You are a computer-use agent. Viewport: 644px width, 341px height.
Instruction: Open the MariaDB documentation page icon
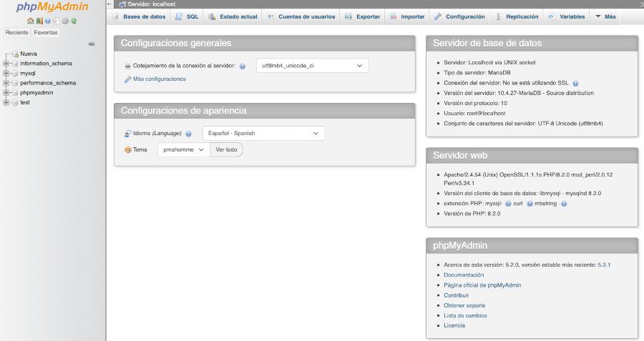(x=57, y=21)
